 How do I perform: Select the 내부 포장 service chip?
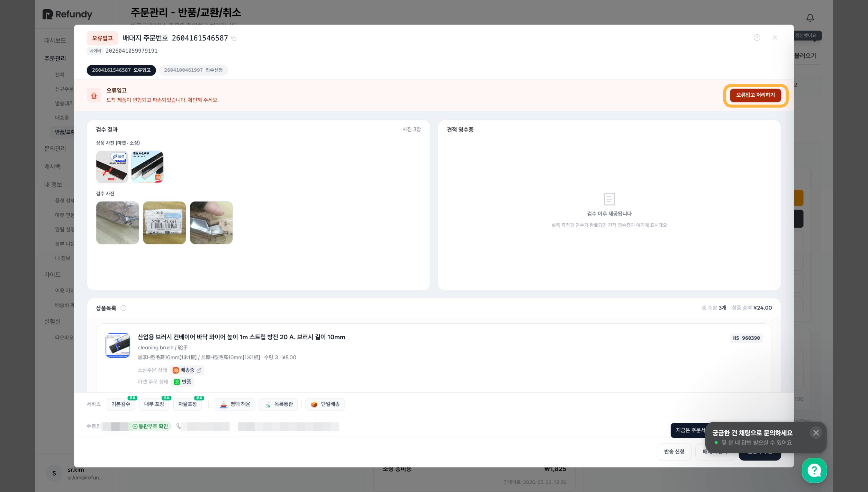154,404
